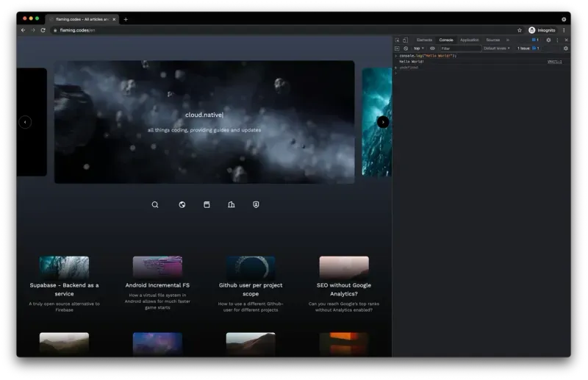Open the console settings gear
The height and width of the screenshot is (380, 588).
tap(566, 49)
